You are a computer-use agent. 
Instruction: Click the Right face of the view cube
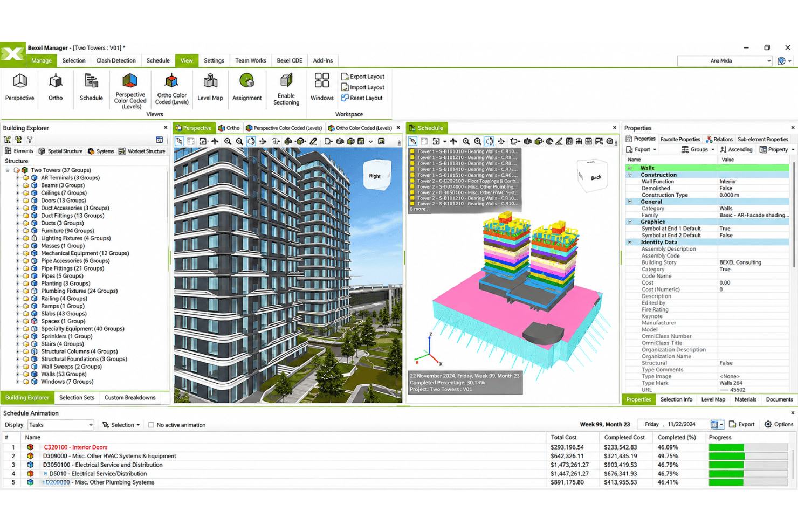tap(375, 176)
